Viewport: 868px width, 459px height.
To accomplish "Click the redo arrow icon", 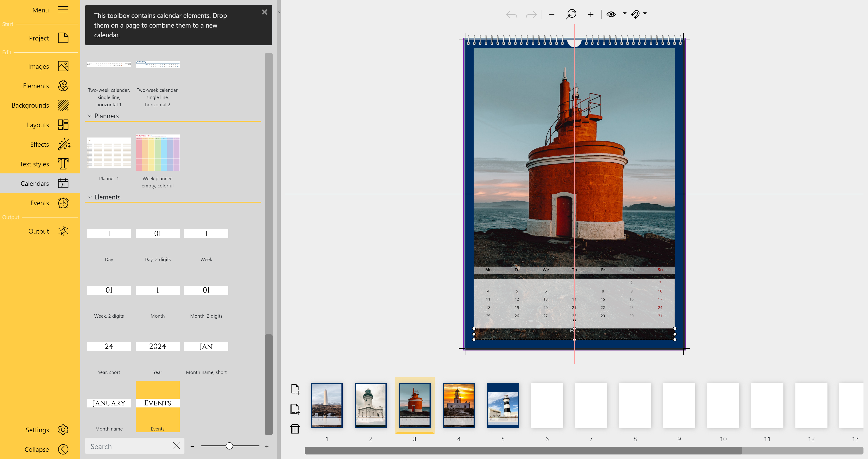I will pos(531,14).
